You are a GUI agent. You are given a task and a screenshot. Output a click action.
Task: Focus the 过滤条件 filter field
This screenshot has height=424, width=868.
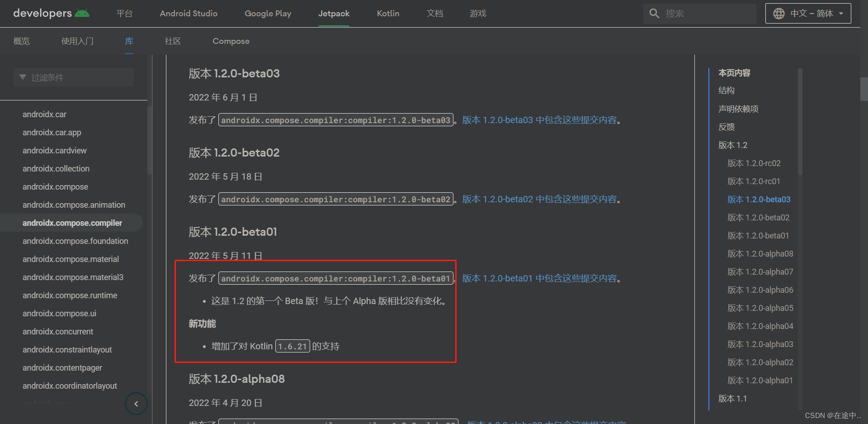[x=74, y=77]
